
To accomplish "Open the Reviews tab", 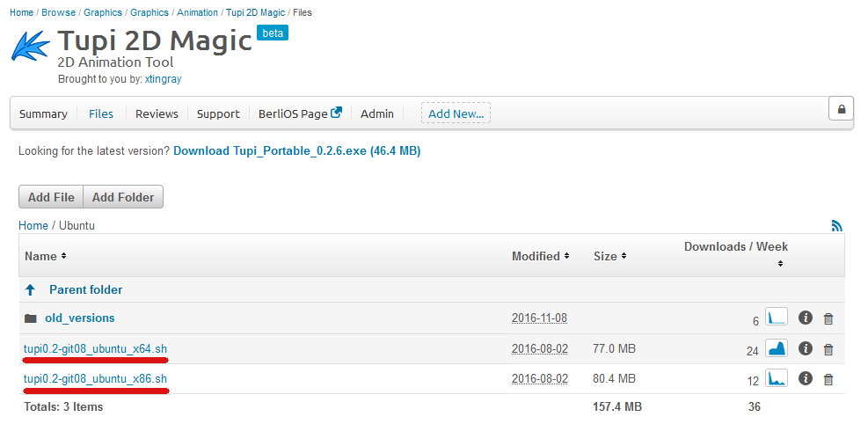I will click(157, 113).
